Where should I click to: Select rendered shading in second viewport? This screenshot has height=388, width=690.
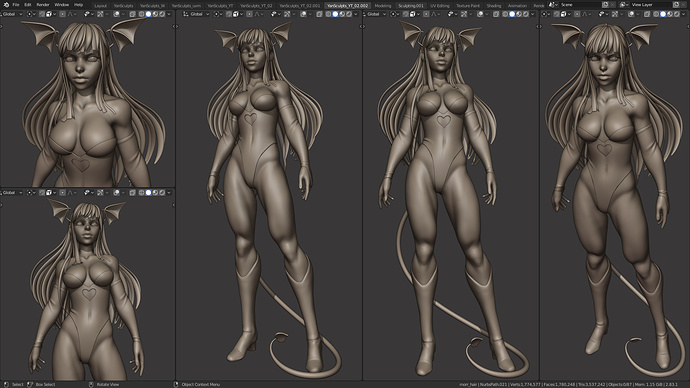pyautogui.click(x=349, y=14)
